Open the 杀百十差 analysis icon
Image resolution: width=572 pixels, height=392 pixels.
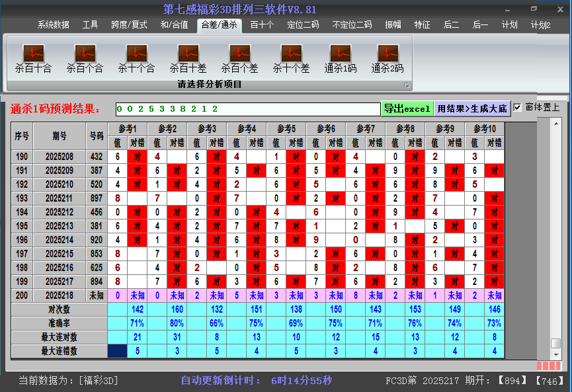point(188,59)
